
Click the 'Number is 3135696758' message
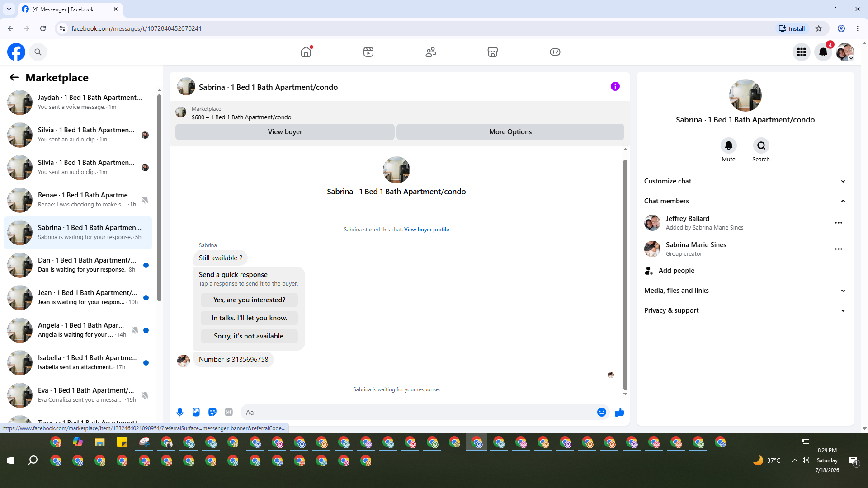pos(234,360)
